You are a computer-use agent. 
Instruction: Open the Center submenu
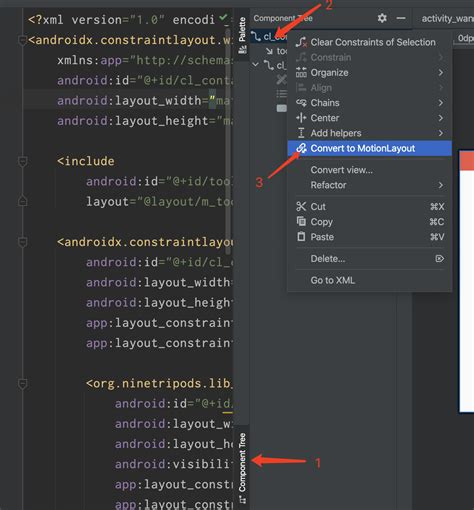click(369, 118)
